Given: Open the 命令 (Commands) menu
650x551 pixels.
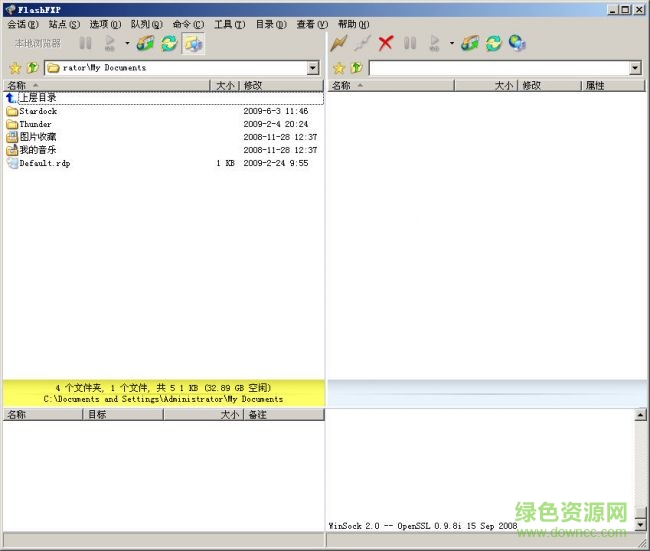Looking at the screenshot, I should click(188, 24).
